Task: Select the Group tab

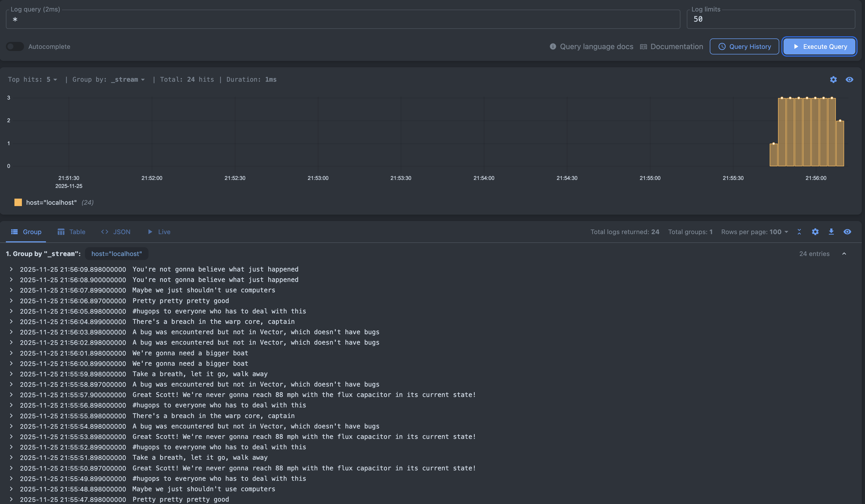Action: point(26,232)
